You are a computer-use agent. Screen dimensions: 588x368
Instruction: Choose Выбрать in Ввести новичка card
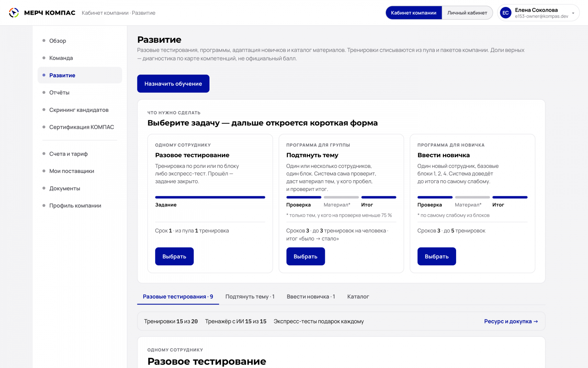[x=437, y=256]
